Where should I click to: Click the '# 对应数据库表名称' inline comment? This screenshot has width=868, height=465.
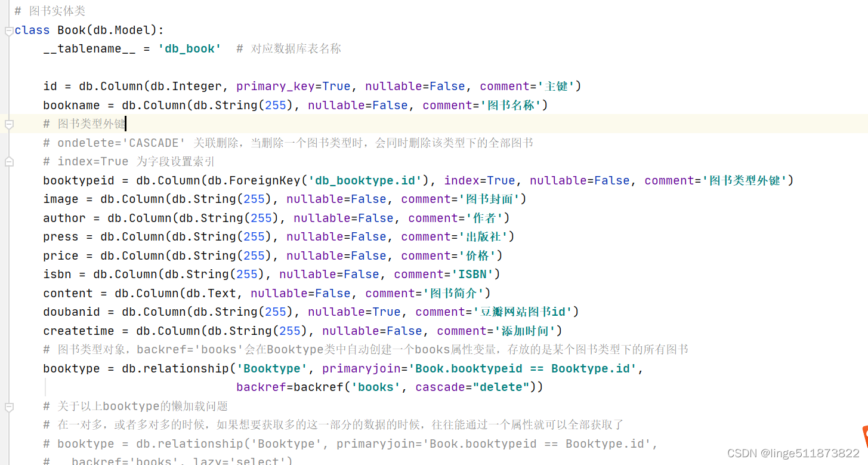pyautogui.click(x=289, y=49)
